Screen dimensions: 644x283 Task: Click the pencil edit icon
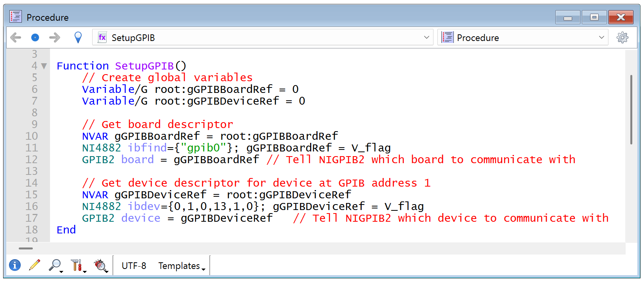34,265
